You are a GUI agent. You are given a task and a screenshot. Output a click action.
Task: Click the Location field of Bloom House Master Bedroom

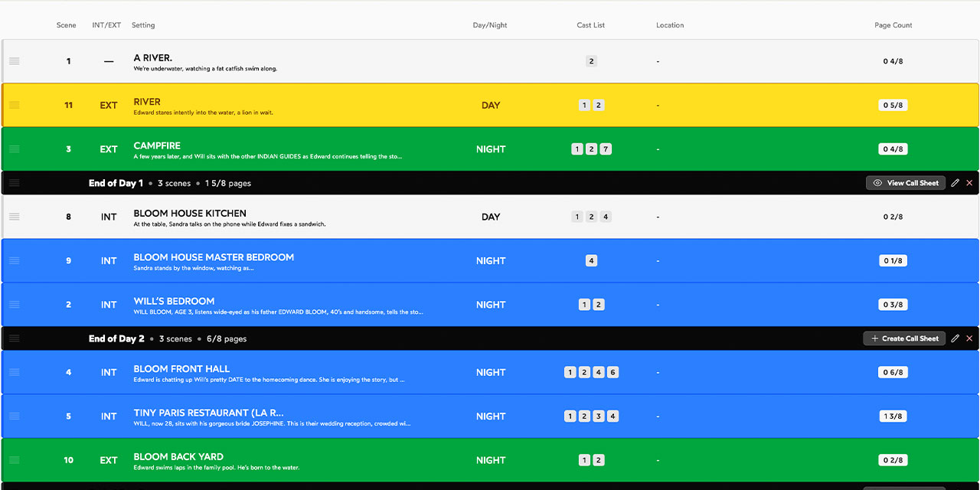[x=657, y=261]
